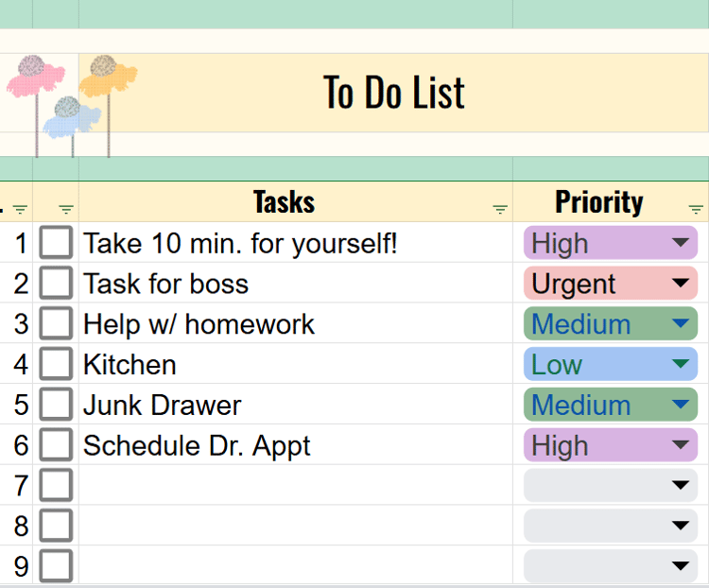
Task: Click the filter icon in Tasks header
Action: tap(500, 210)
